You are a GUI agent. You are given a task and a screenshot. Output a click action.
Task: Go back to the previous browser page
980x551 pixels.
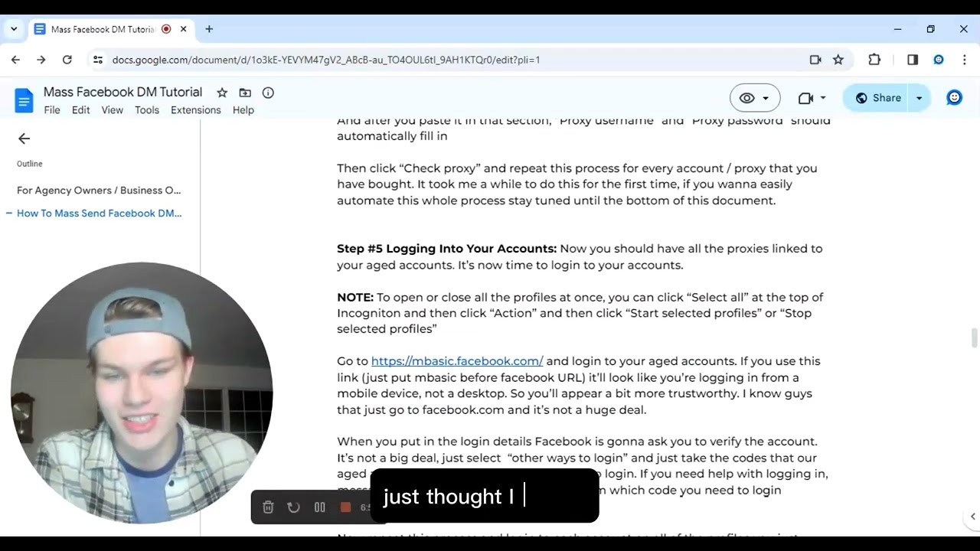pos(15,60)
